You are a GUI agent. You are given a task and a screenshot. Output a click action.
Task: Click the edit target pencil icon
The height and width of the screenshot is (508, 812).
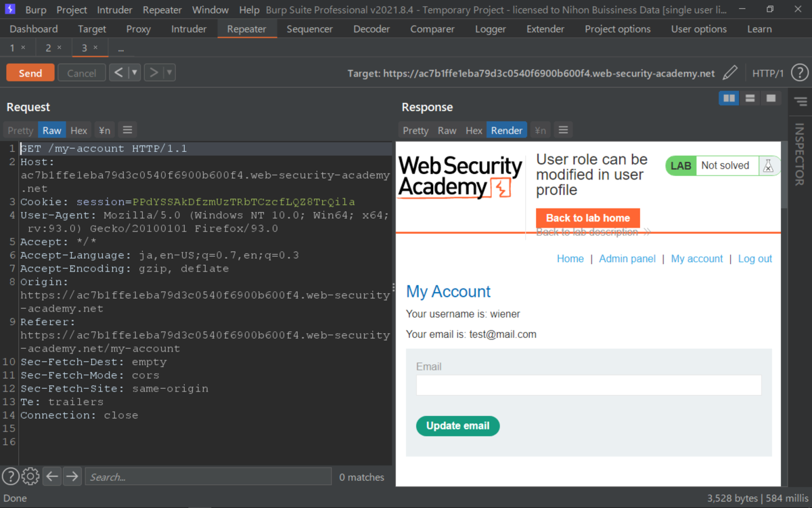[730, 72]
